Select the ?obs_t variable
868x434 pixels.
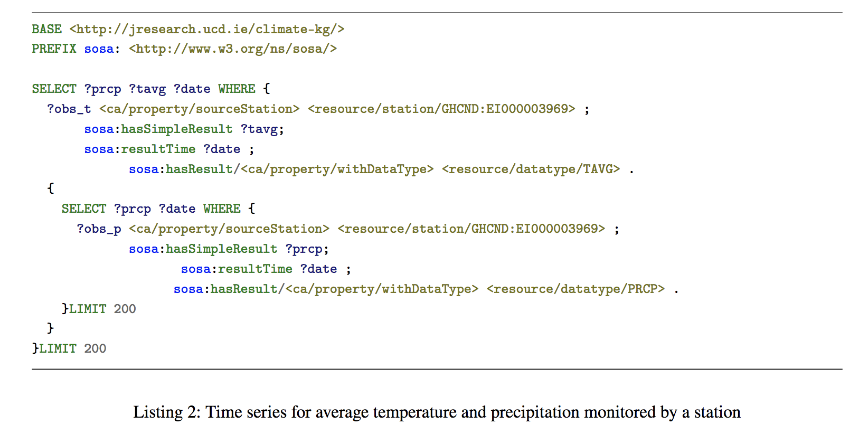(x=69, y=109)
